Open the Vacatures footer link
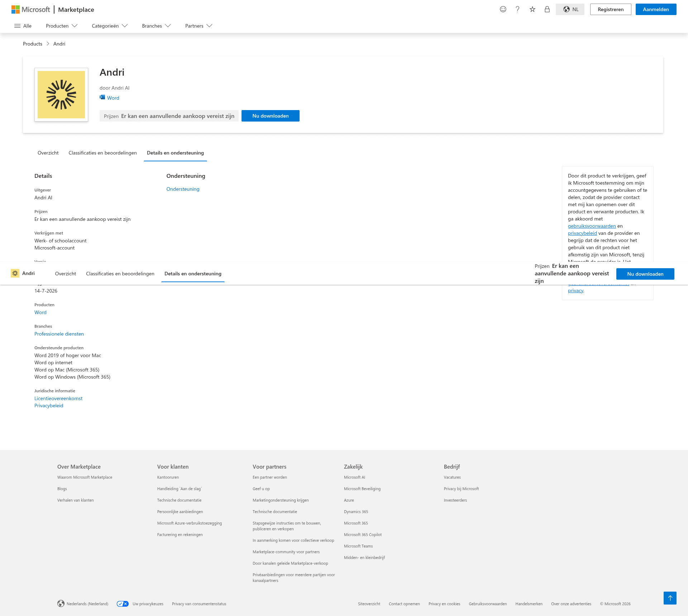 coord(452,477)
